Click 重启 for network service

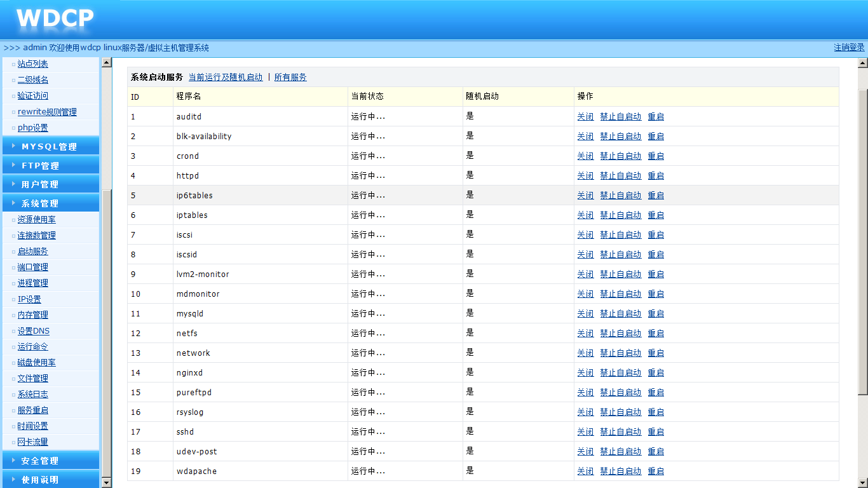[x=656, y=353]
